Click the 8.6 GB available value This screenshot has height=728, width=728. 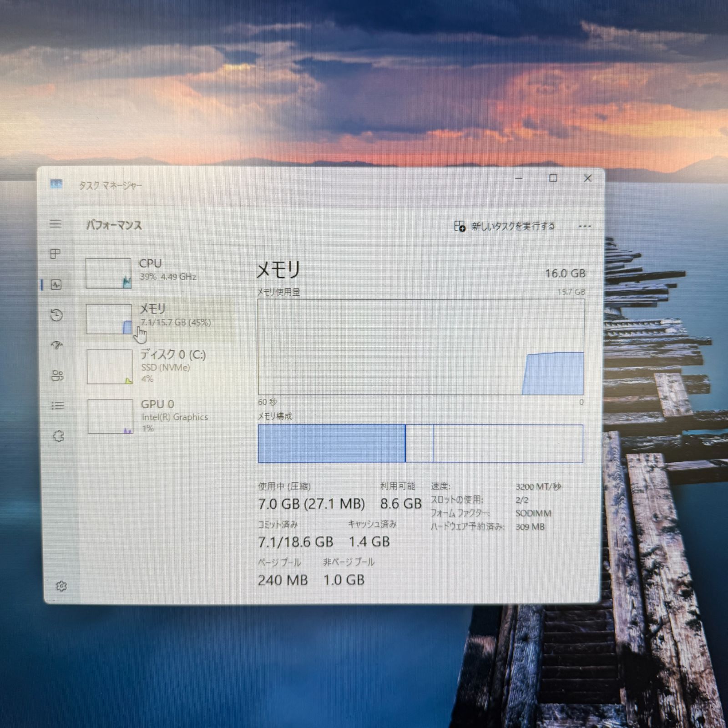[401, 504]
